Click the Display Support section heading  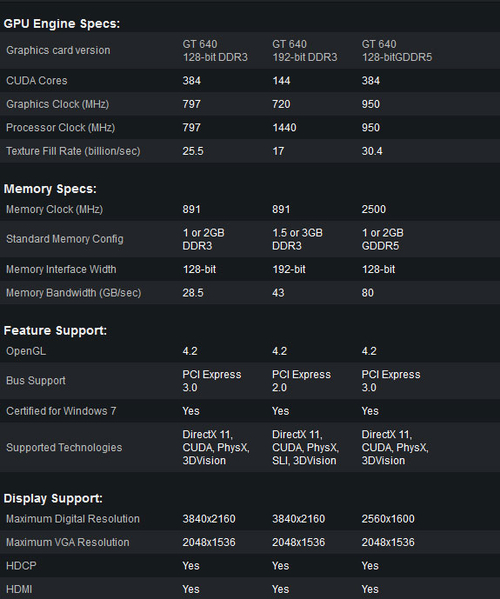coord(53,498)
